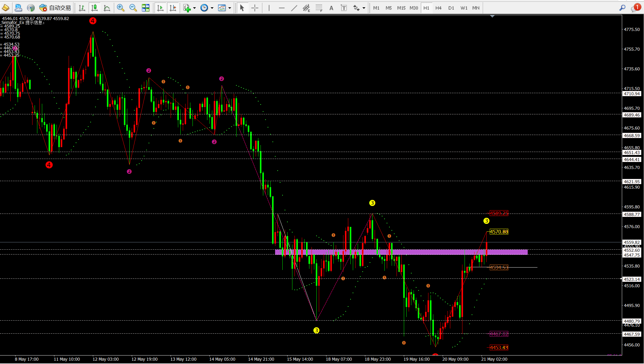The width and height of the screenshot is (644, 364).
Task: Select the Fibonacci retracement tool
Action: click(x=319, y=8)
